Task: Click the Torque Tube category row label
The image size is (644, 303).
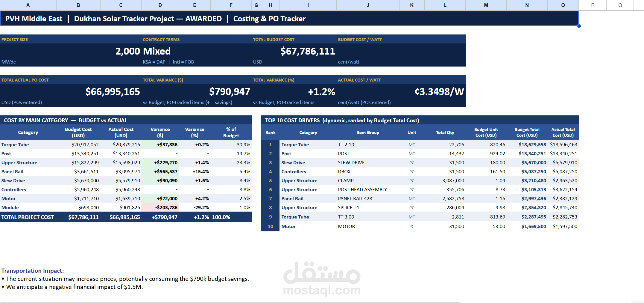Action: pyautogui.click(x=15, y=144)
